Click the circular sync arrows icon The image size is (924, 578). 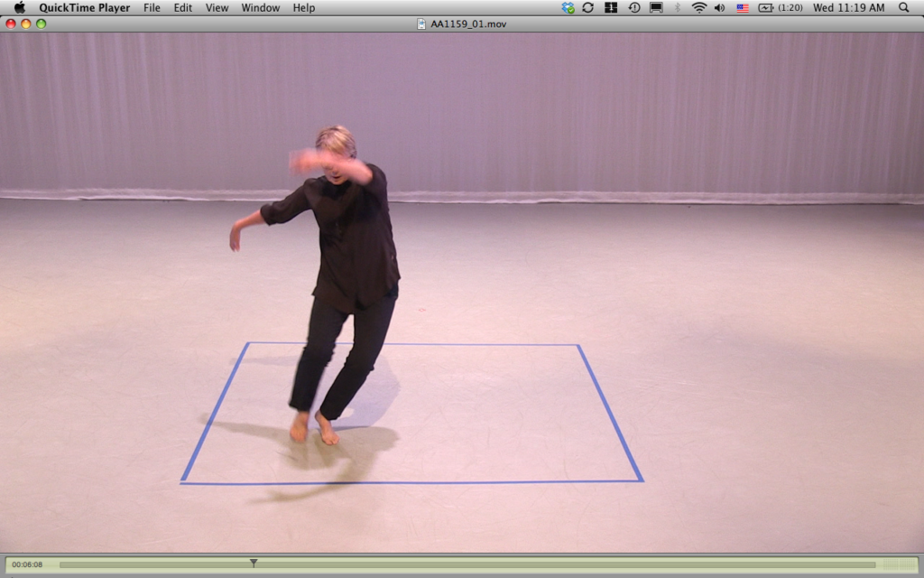coord(587,7)
